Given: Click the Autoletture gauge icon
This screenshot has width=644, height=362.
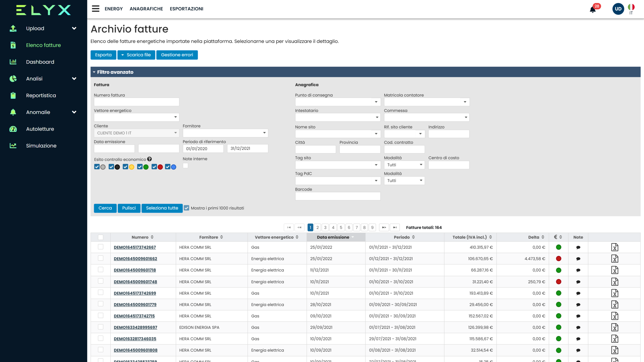Looking at the screenshot, I should click(13, 129).
